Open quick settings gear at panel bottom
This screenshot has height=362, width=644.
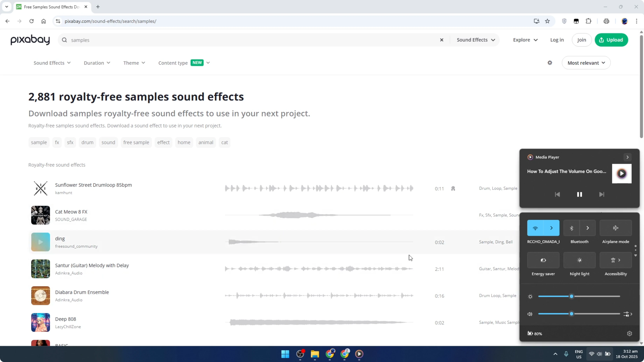pos(629,333)
